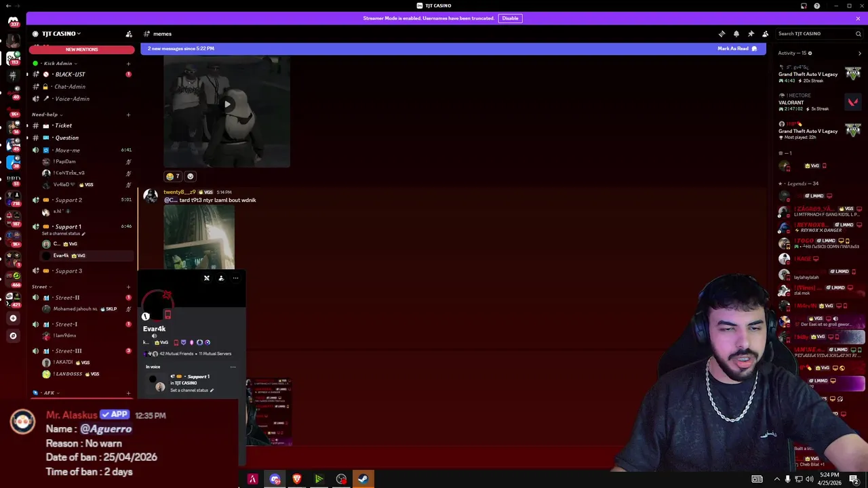
Task: Add channel to Kick Admin category
Action: point(128,64)
